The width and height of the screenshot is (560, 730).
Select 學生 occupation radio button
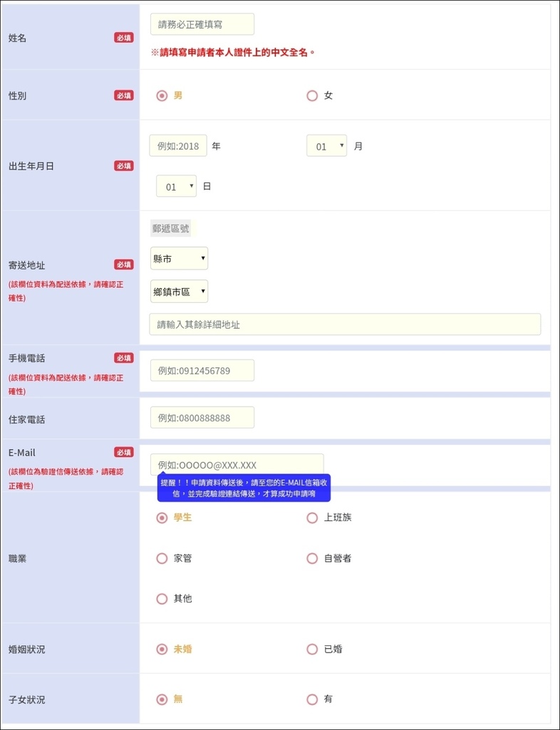(162, 518)
